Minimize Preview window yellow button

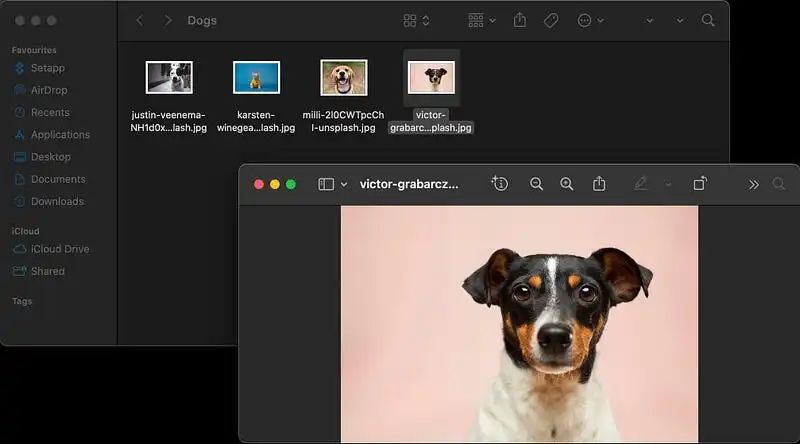tap(274, 184)
